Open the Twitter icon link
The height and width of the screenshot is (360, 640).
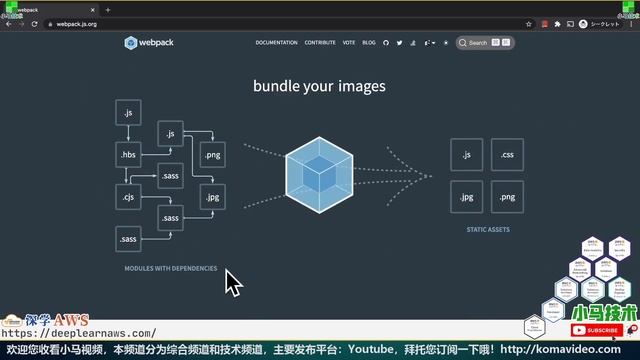coord(399,43)
